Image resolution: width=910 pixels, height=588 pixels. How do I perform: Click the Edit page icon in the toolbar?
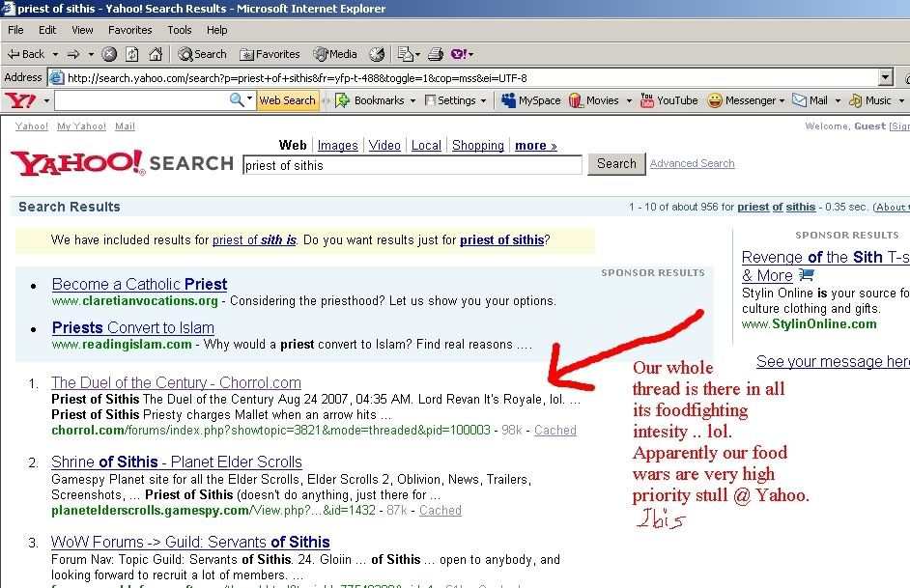point(405,54)
